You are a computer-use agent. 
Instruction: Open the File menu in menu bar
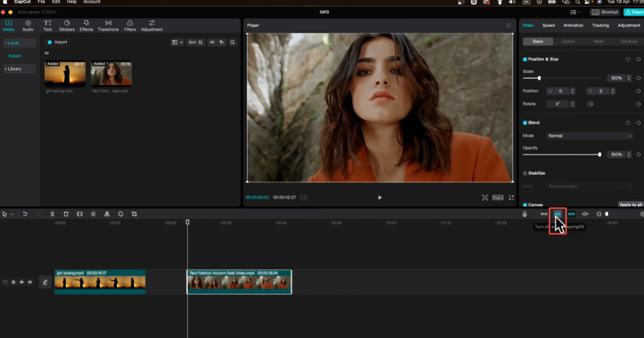point(42,2)
